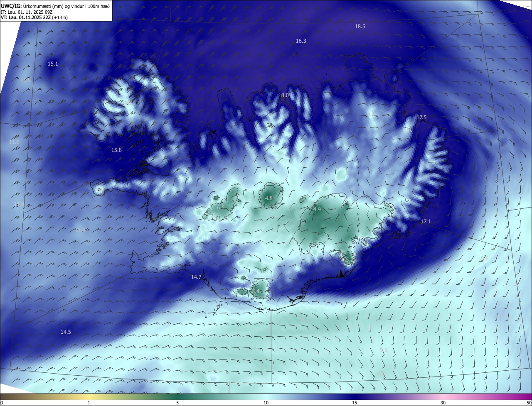Click the 14.5 value label on the map
The height and width of the screenshot is (406, 532).
click(66, 332)
